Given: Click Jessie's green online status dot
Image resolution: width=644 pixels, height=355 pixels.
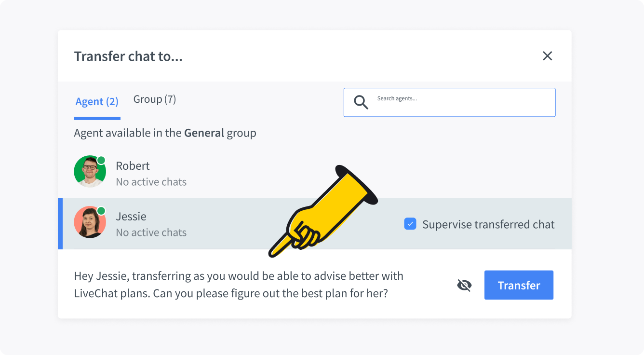Looking at the screenshot, I should [101, 211].
